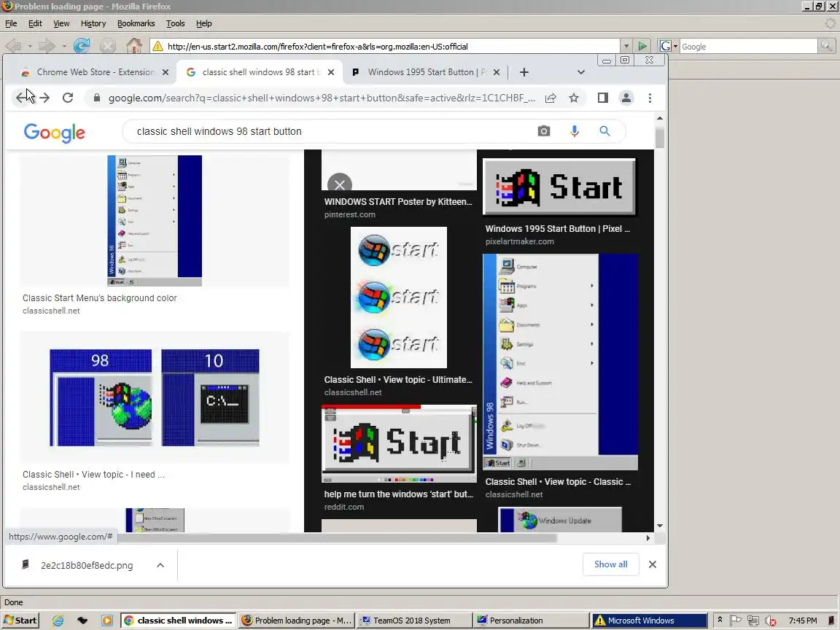The image size is (840, 630).
Task: Click Firefox reload button in navigation toolbar
Action: pyautogui.click(x=82, y=46)
